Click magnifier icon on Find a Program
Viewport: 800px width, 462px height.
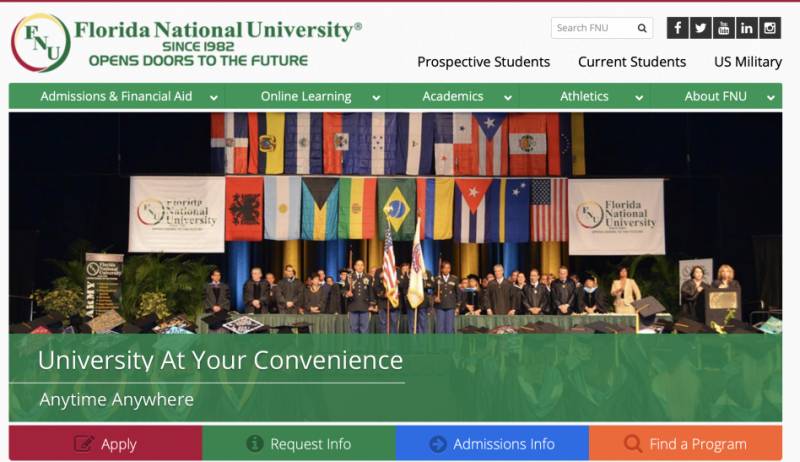tap(633, 444)
